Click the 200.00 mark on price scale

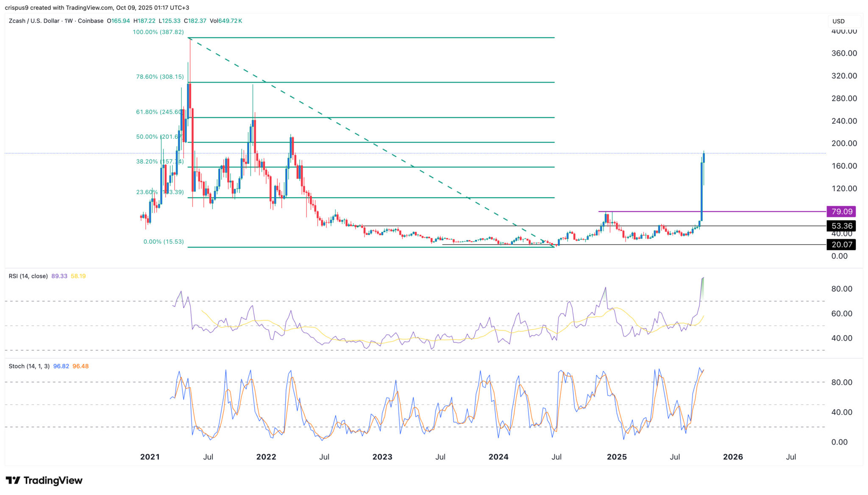(844, 143)
